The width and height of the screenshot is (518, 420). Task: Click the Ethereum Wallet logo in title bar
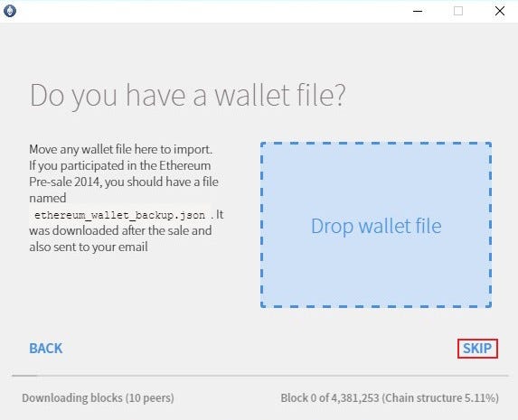[x=10, y=11]
